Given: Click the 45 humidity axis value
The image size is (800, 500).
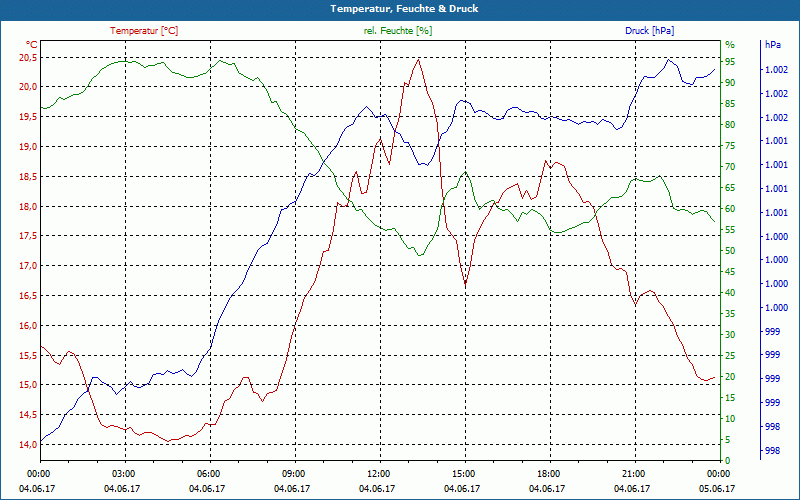Looking at the screenshot, I should click(x=730, y=272).
